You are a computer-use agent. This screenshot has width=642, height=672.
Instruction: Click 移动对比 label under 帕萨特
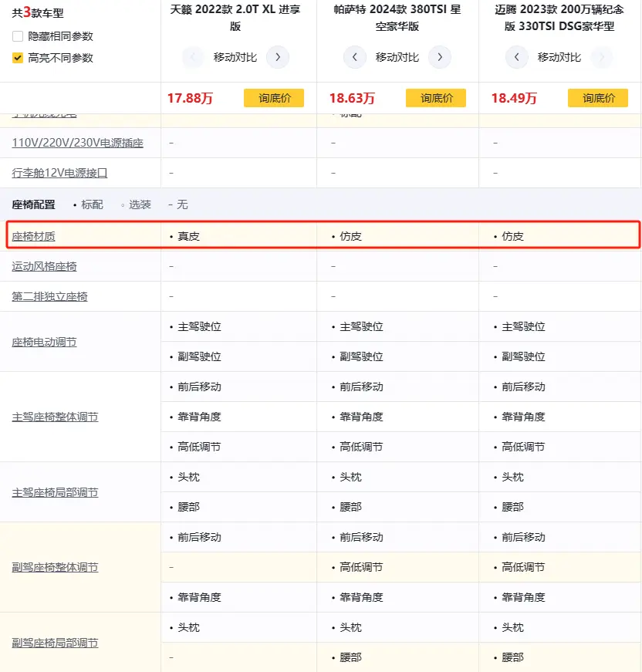pyautogui.click(x=397, y=57)
